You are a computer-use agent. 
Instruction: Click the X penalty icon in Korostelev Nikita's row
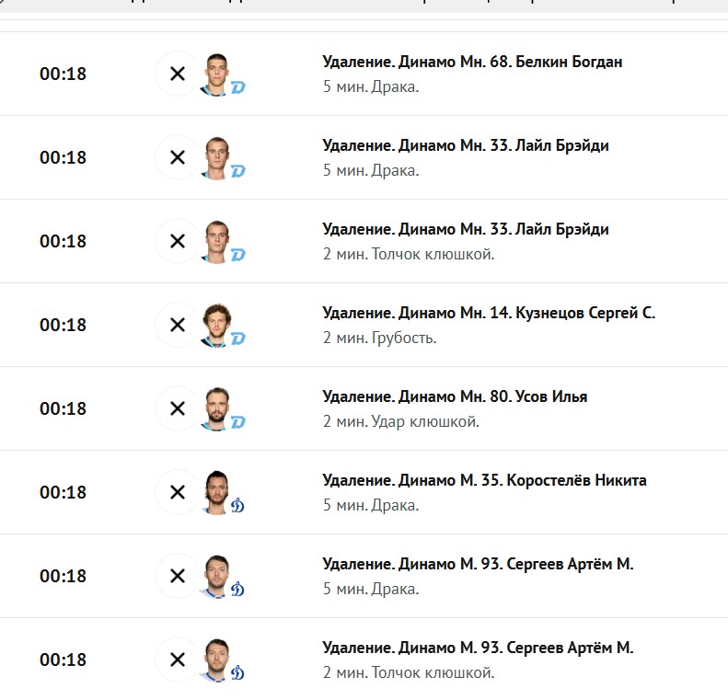point(178,492)
